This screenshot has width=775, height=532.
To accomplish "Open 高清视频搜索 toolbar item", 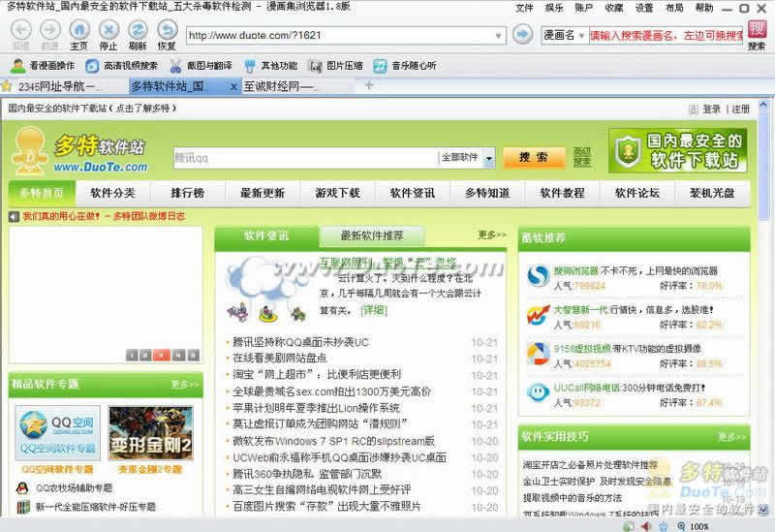I will pos(122,66).
